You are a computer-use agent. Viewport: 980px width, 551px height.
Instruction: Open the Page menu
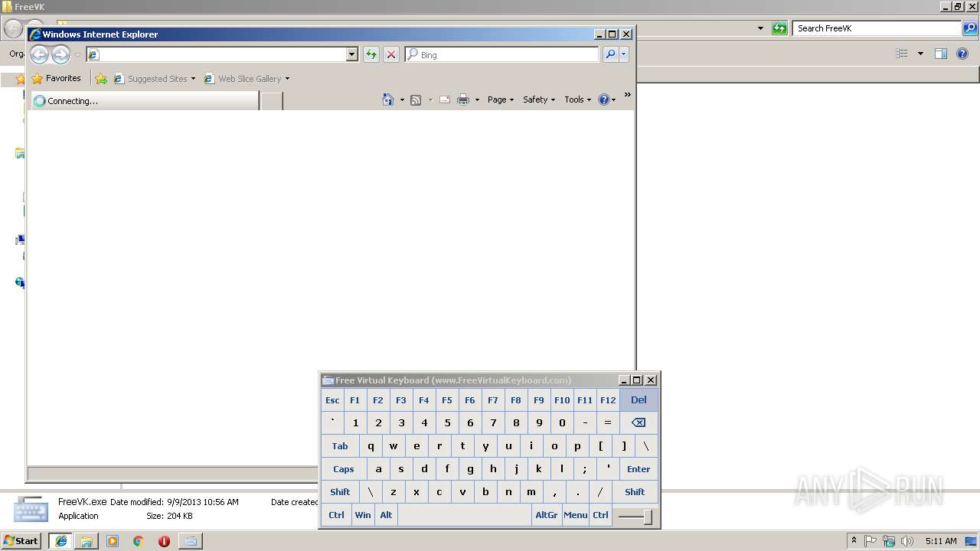501,99
